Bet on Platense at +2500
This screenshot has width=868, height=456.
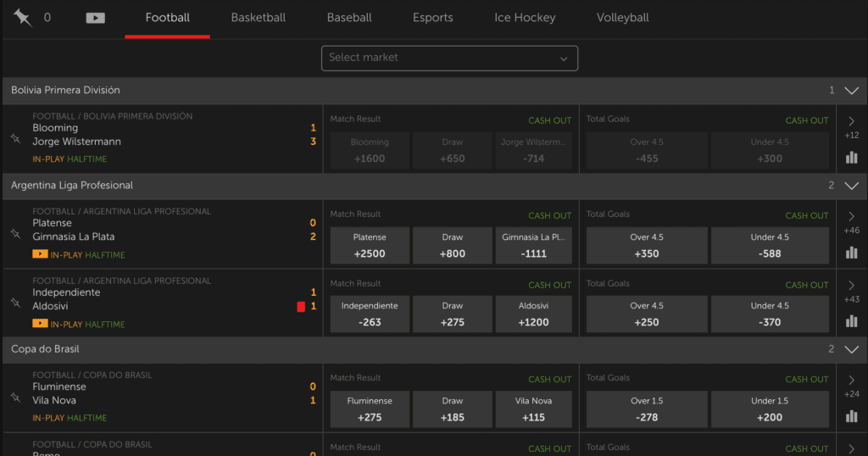pyautogui.click(x=370, y=246)
